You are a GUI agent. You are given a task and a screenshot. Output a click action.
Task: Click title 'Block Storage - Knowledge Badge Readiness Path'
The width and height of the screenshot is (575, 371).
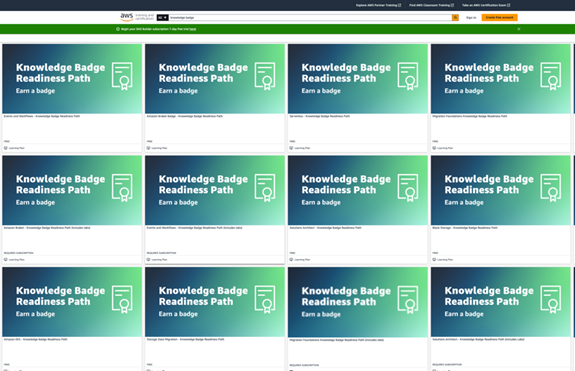(x=465, y=228)
